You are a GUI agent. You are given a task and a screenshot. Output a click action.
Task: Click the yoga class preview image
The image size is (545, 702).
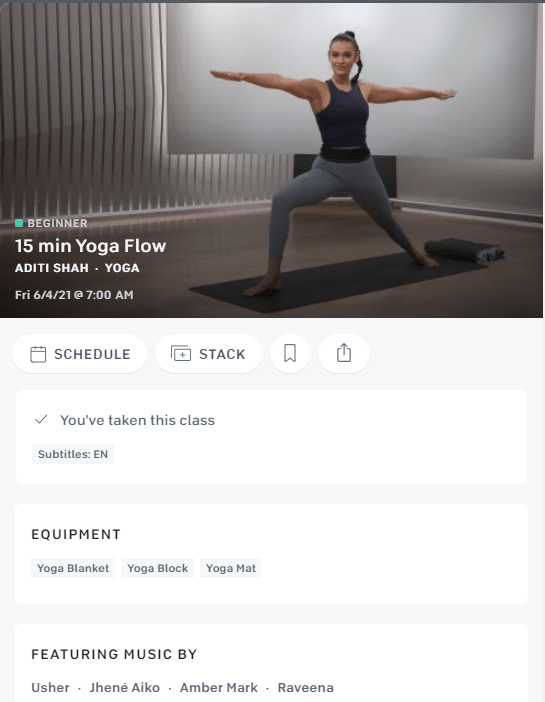click(271, 160)
